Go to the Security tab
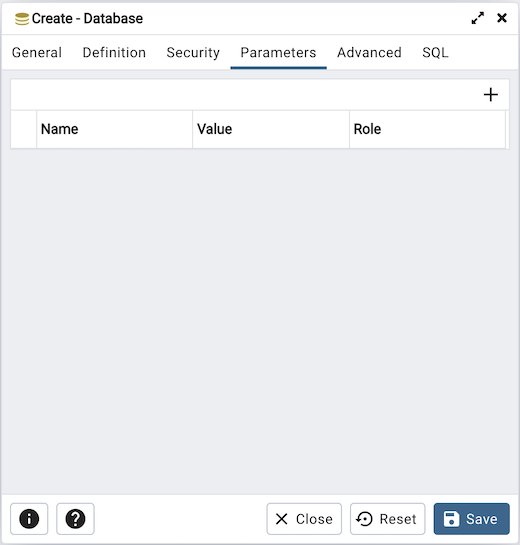 pyautogui.click(x=193, y=52)
